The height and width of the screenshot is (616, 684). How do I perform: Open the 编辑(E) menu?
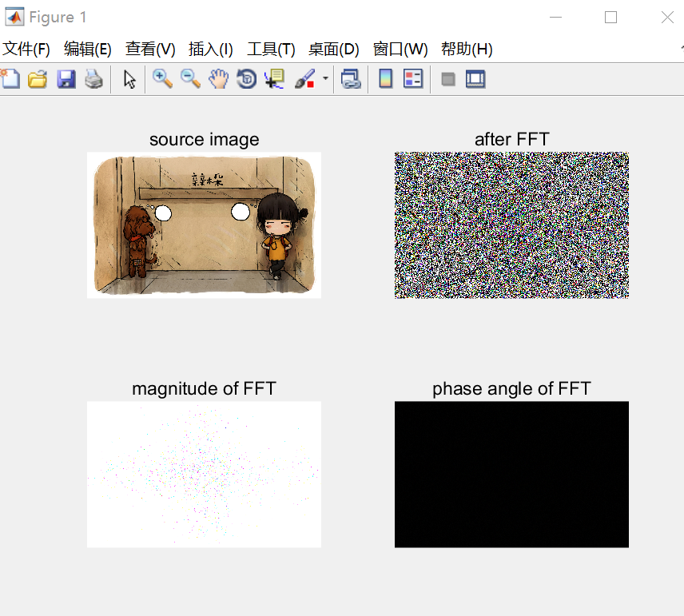tap(88, 49)
